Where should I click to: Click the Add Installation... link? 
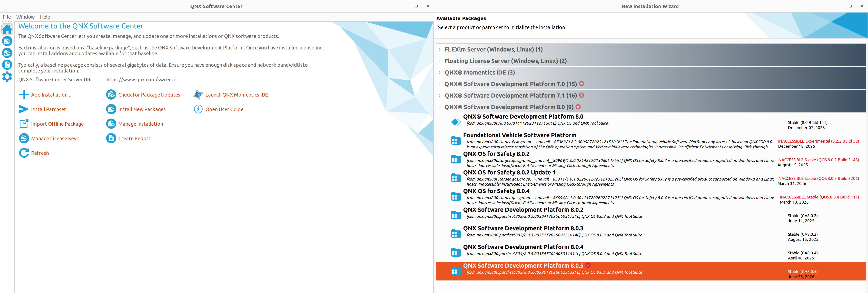(x=51, y=95)
